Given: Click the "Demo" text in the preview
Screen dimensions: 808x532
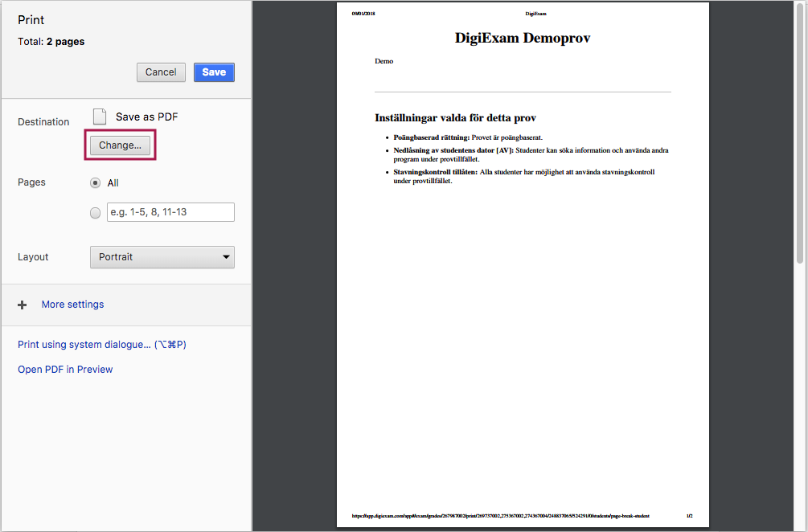Looking at the screenshot, I should (x=384, y=61).
